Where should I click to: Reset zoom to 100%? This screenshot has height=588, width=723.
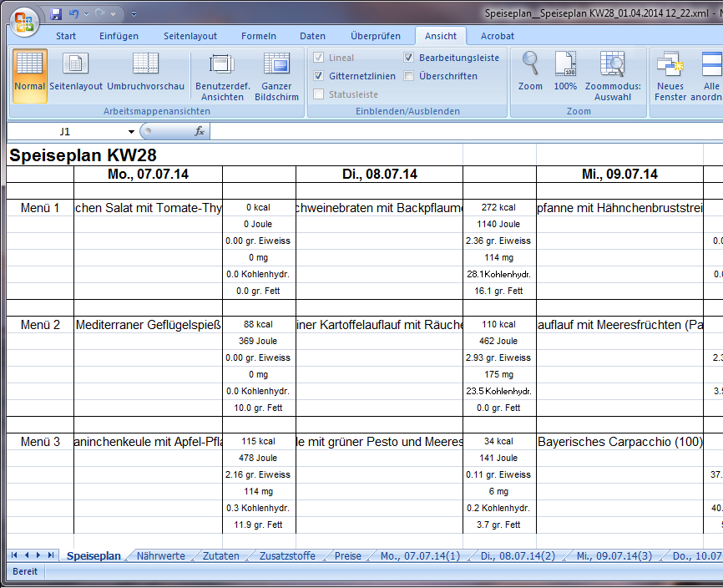[x=565, y=72]
